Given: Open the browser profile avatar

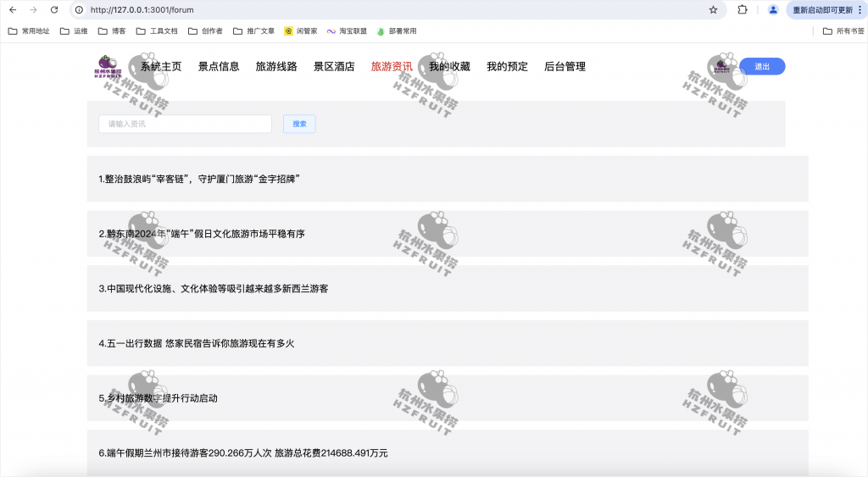Looking at the screenshot, I should point(773,10).
